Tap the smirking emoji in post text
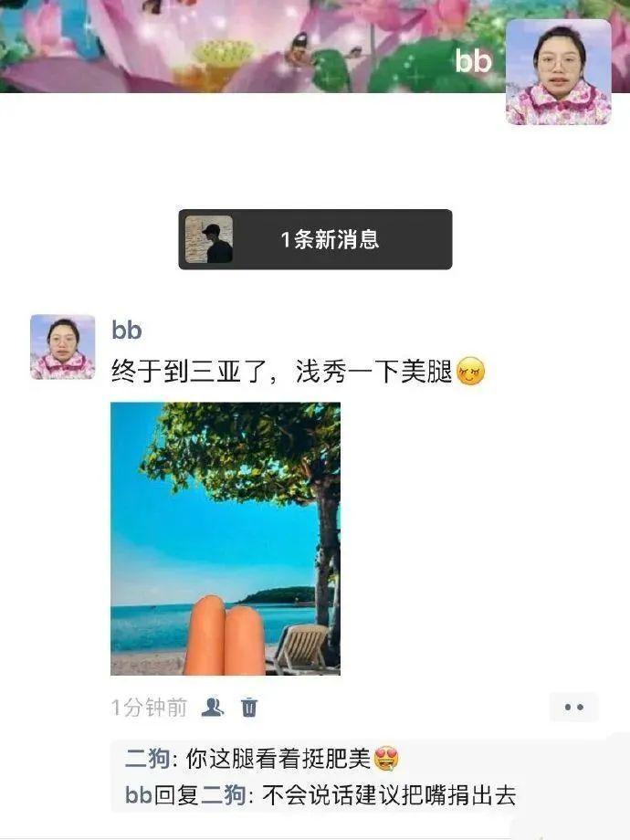The image size is (630, 840). point(470,372)
